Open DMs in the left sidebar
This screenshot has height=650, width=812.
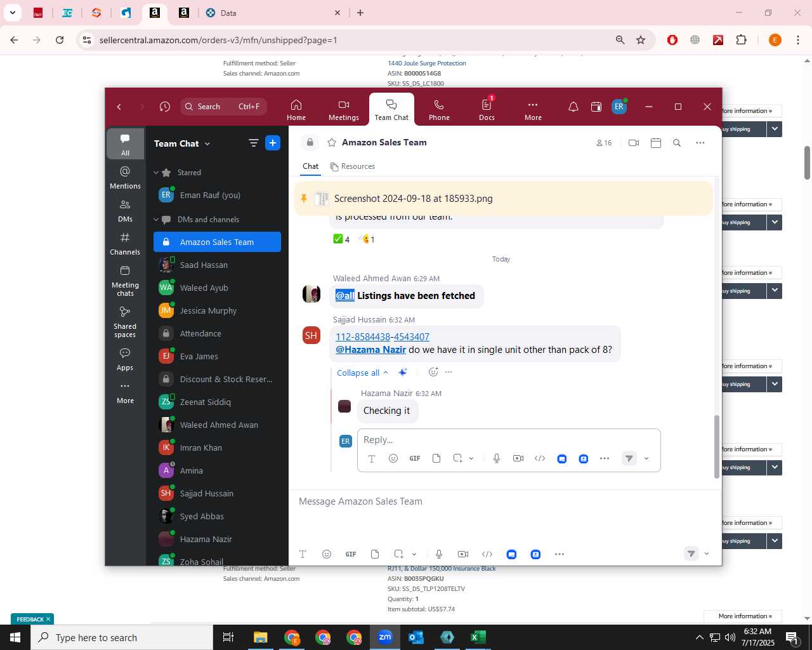pyautogui.click(x=125, y=211)
